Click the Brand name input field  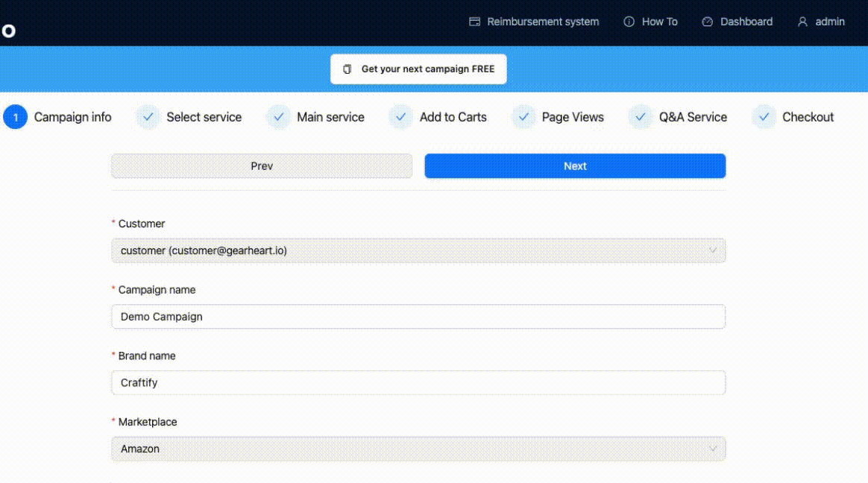point(418,383)
